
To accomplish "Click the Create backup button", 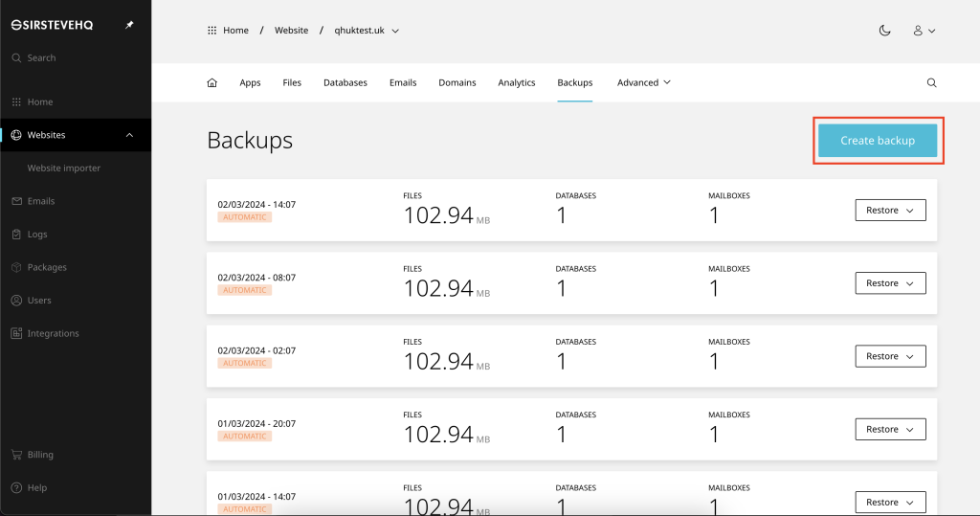I will click(878, 141).
